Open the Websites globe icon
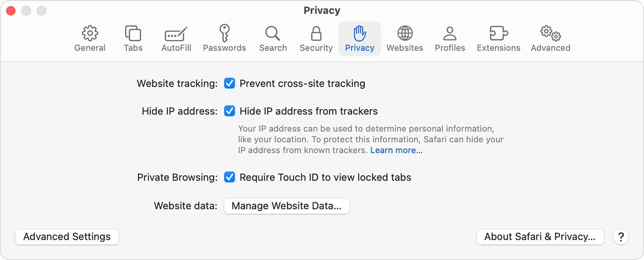 (405, 34)
